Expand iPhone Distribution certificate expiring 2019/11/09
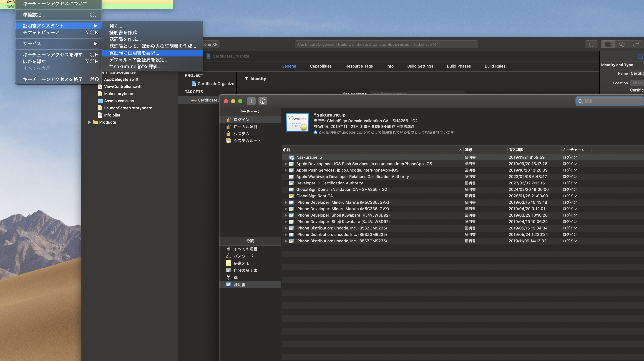The height and width of the screenshot is (361, 644). [286, 241]
